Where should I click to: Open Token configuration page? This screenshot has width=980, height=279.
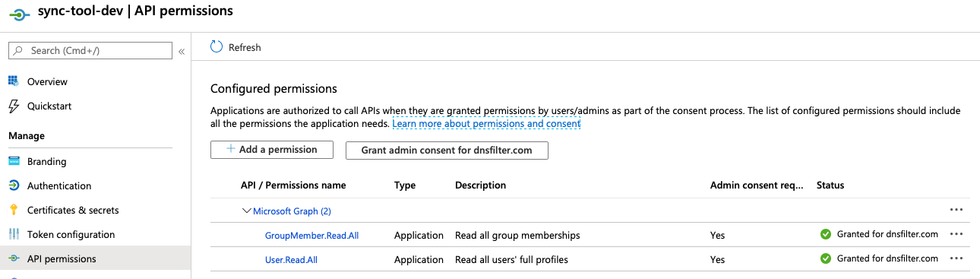tap(71, 234)
